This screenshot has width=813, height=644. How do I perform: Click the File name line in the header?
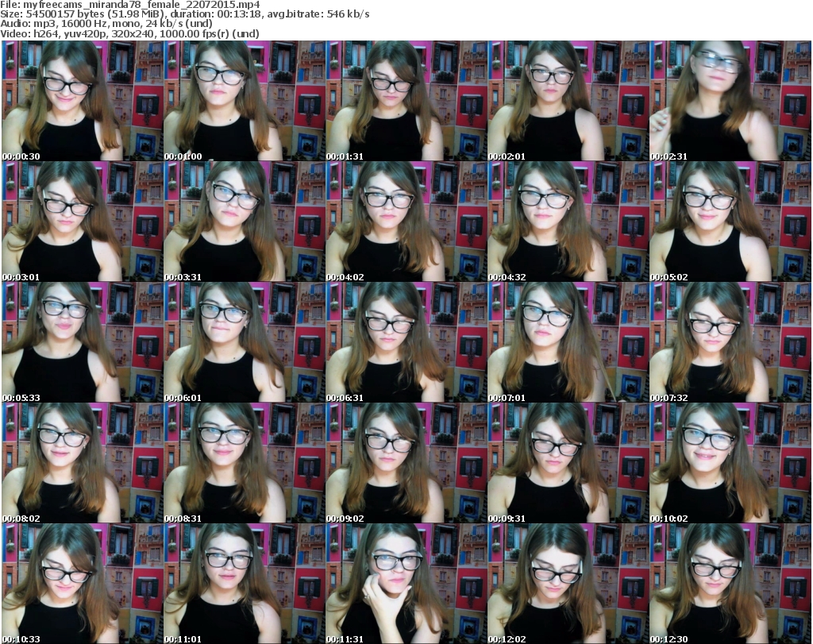(x=130, y=5)
